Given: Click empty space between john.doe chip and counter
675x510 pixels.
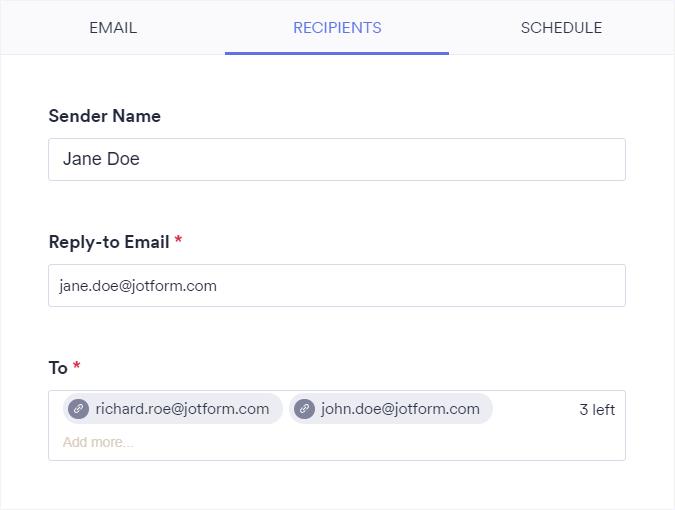Looking at the screenshot, I should pos(535,410).
